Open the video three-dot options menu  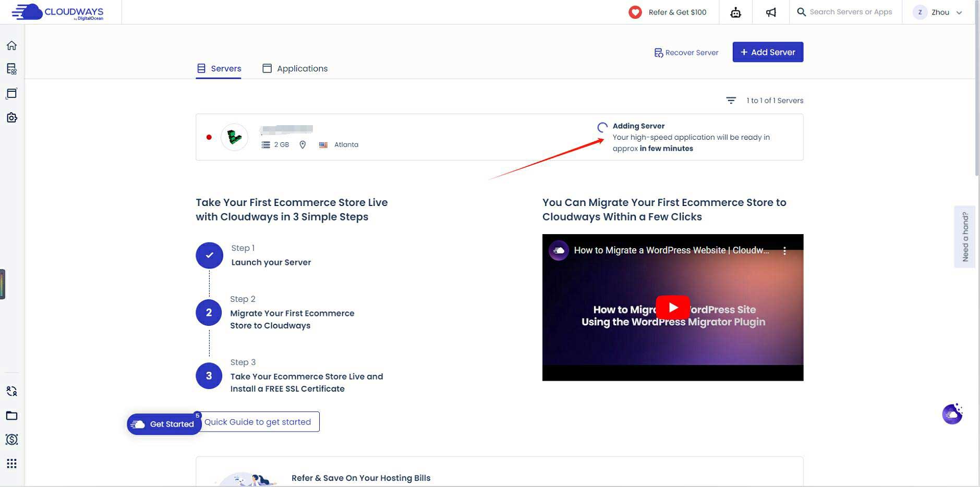coord(784,251)
